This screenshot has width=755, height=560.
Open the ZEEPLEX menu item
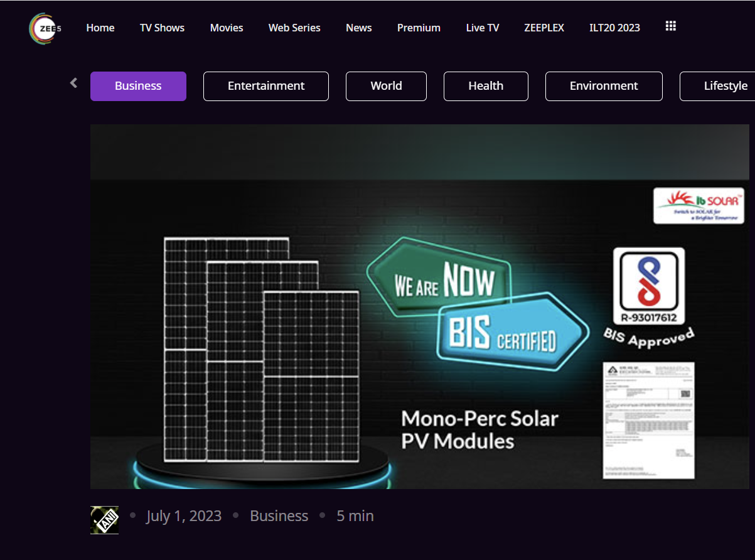(544, 28)
